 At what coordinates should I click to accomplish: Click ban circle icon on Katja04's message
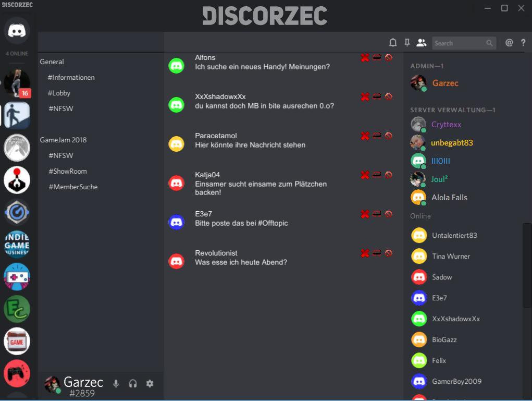tap(389, 175)
